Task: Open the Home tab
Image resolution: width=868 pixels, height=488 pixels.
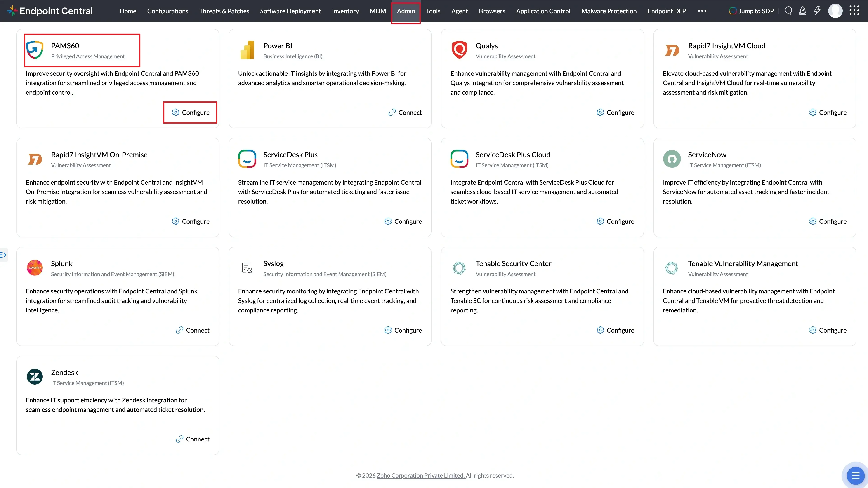Action: (x=128, y=11)
